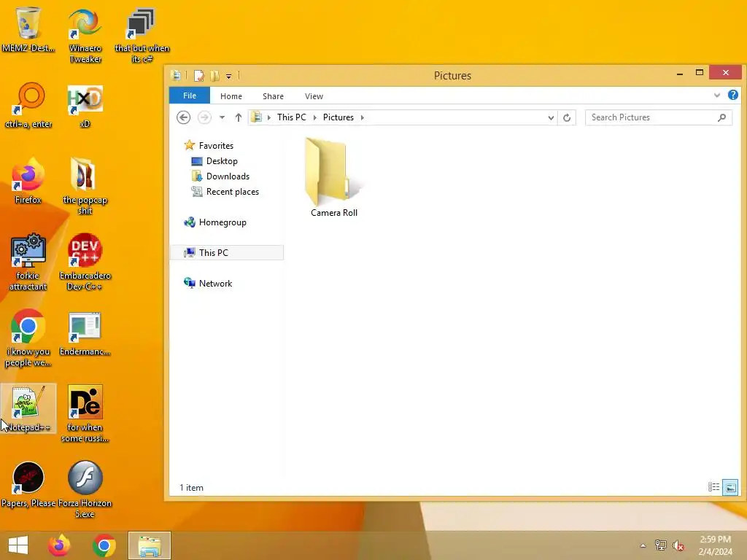Click the Forward navigation arrow
Image resolution: width=747 pixels, height=560 pixels.
[204, 117]
